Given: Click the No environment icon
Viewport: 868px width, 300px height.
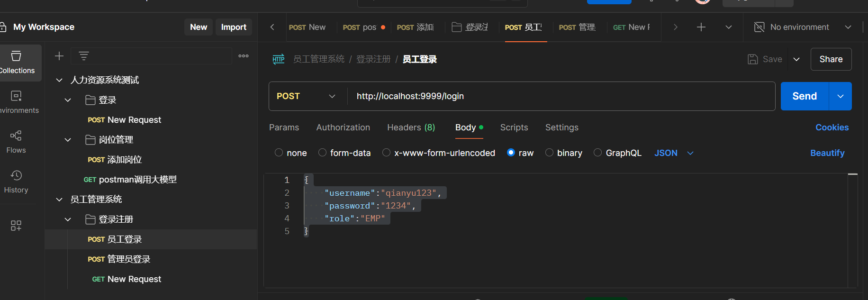Looking at the screenshot, I should [x=759, y=27].
